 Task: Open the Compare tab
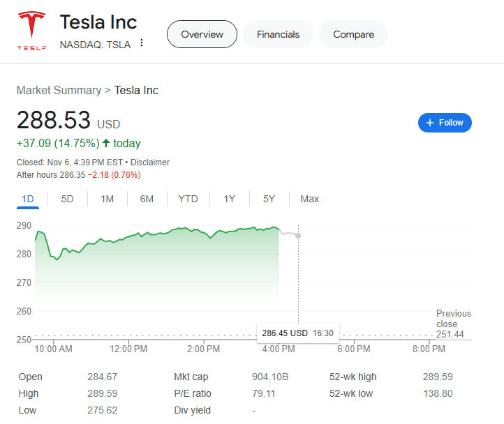click(353, 34)
